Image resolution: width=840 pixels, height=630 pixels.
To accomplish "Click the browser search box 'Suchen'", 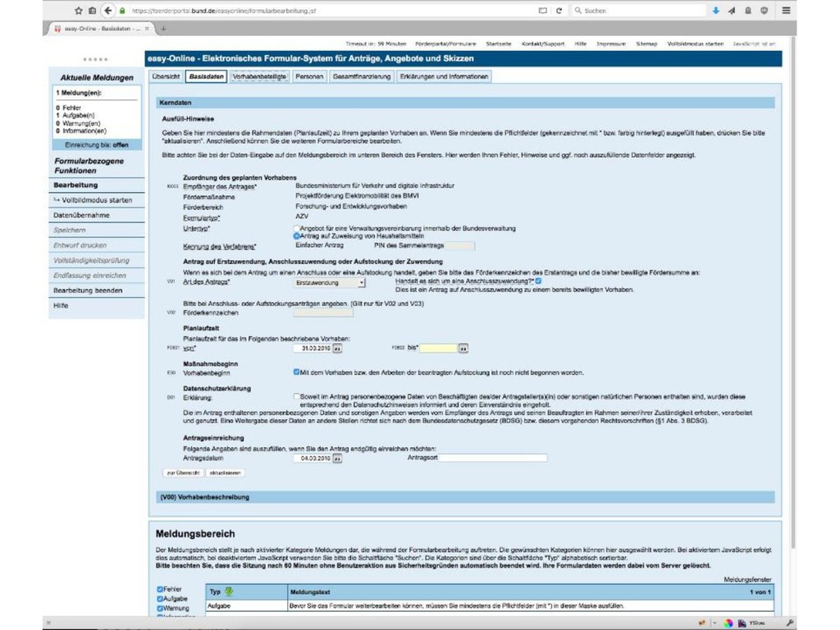I will 638,10.
